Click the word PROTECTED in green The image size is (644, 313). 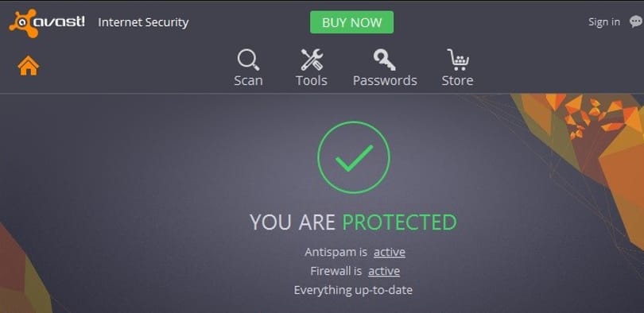coord(400,222)
